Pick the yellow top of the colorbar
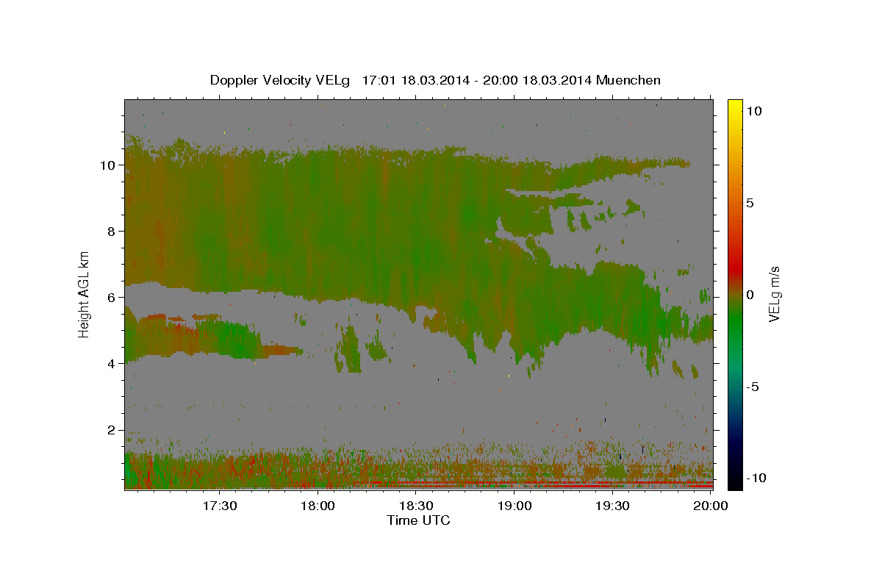This screenshot has height=588, width=882. 734,105
